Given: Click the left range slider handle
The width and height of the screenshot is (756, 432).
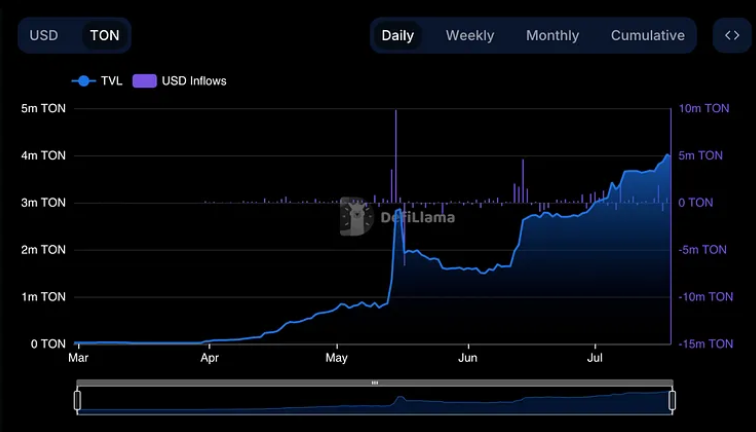Looking at the screenshot, I should [77, 400].
